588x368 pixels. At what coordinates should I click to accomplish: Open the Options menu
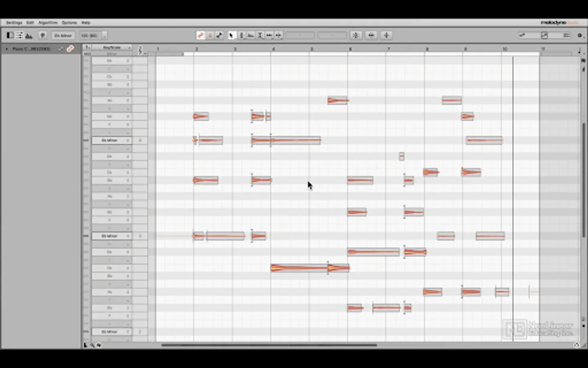coord(69,22)
